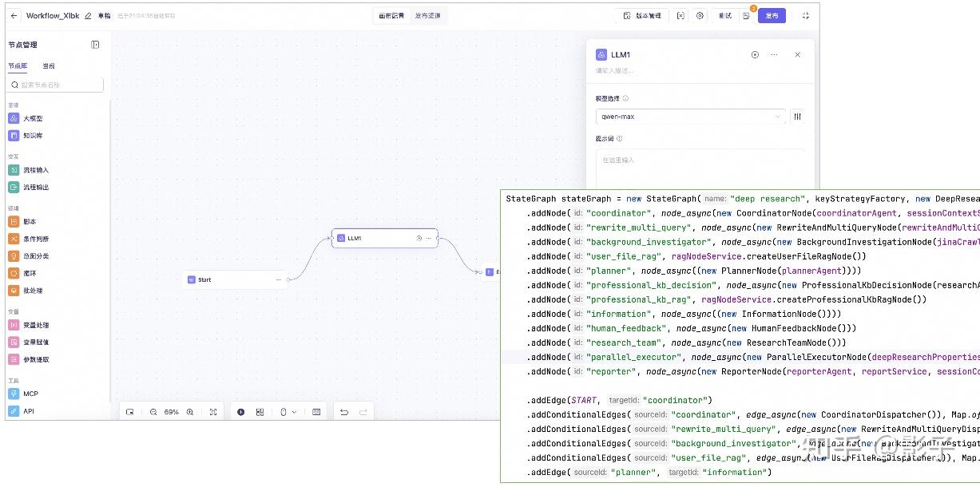This screenshot has height=487, width=980.
Task: Select the 条件判断 node icon
Action: click(x=14, y=239)
